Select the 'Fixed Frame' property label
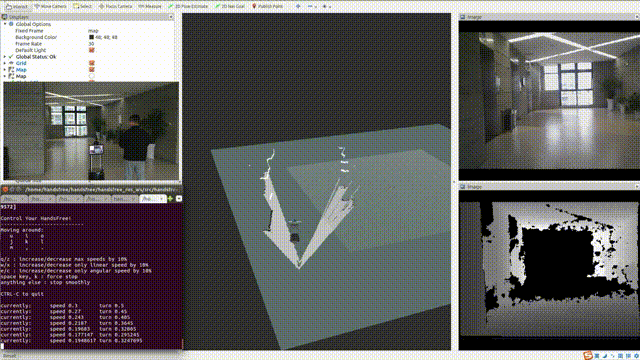 pyautogui.click(x=29, y=31)
